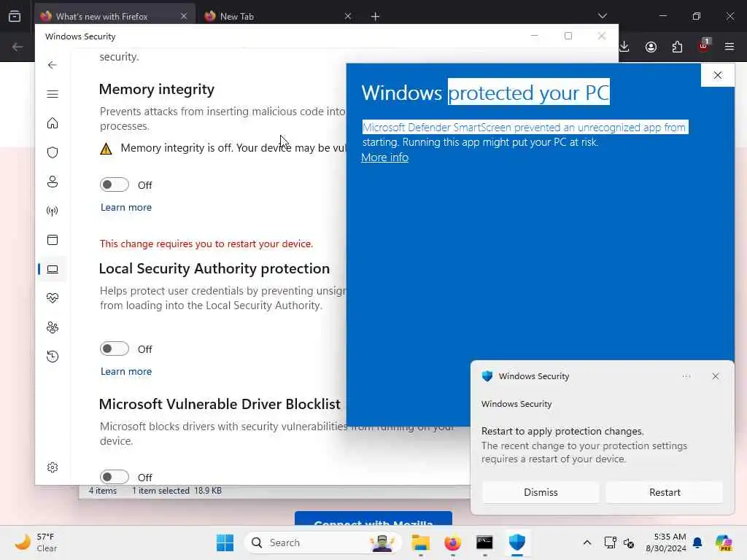Click More info in SmartScreen dialog
Image resolution: width=747 pixels, height=560 pixels.
tap(384, 157)
